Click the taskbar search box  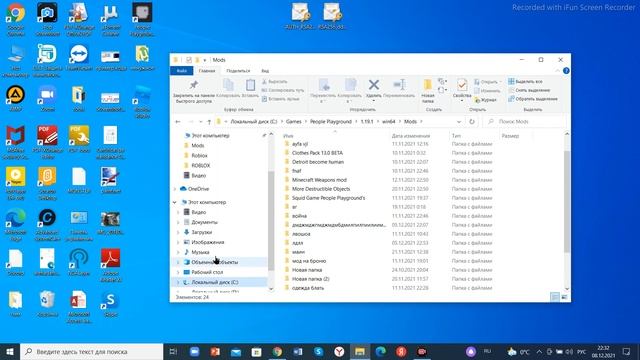coord(91,351)
